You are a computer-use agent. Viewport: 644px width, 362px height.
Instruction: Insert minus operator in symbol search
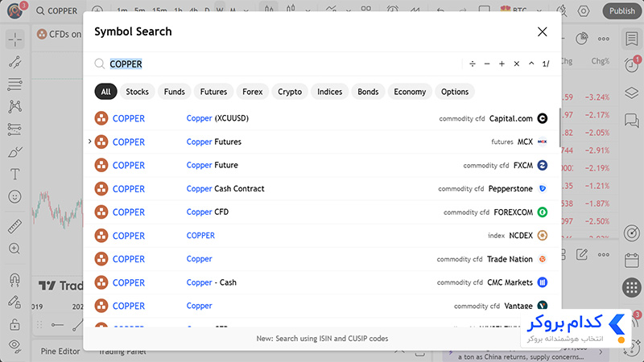click(487, 64)
